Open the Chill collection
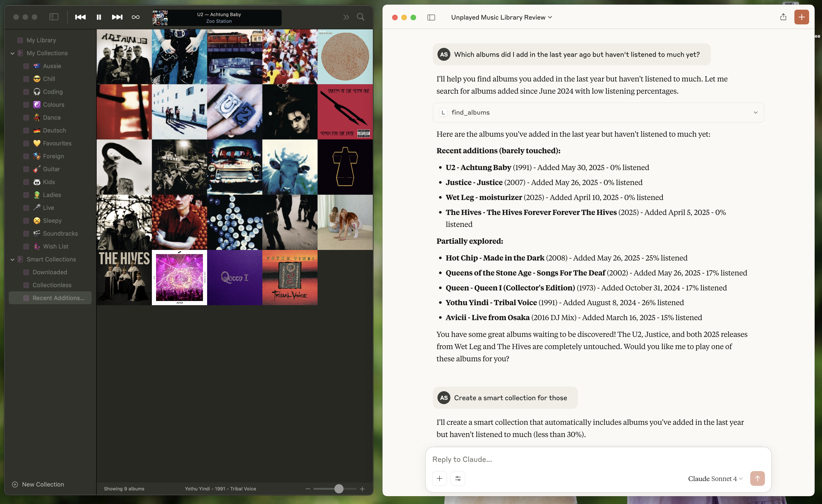Screen dimensions: 822x504 (x=50, y=79)
